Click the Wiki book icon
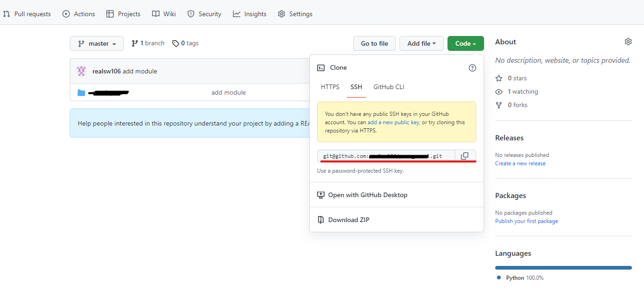The height and width of the screenshot is (295, 644). [156, 14]
